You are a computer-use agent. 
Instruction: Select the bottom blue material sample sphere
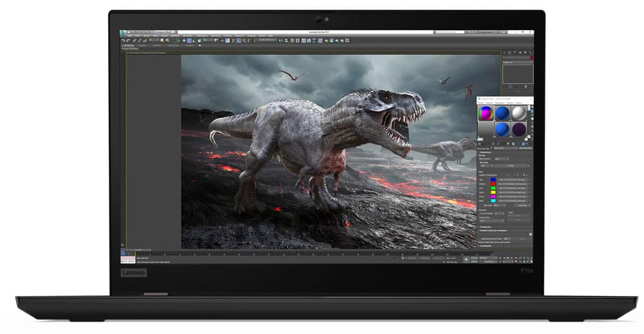(502, 129)
